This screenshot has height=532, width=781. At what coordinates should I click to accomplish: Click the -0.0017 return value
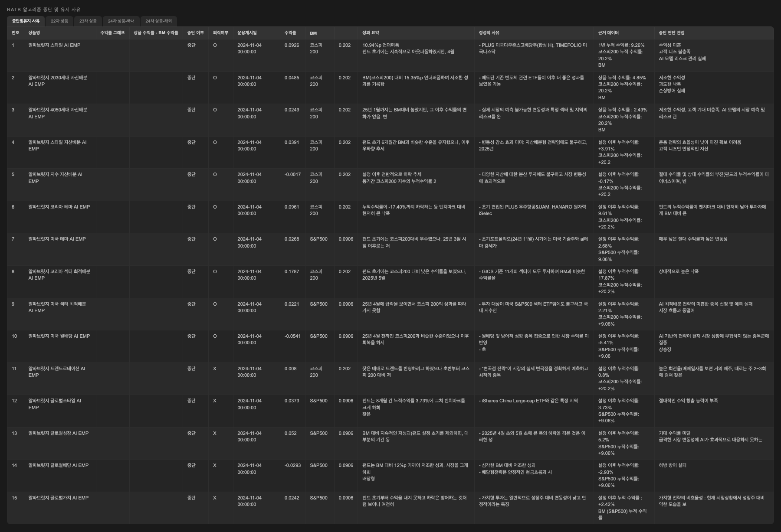[x=292, y=174]
